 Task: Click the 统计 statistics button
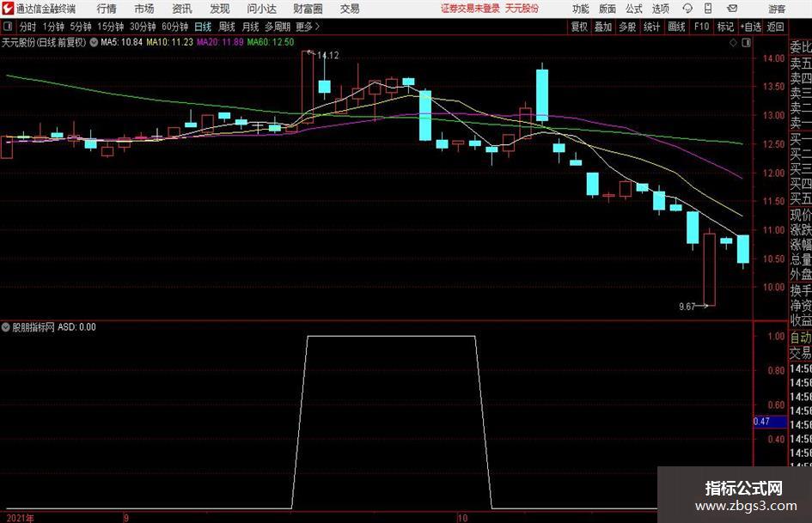[x=651, y=27]
